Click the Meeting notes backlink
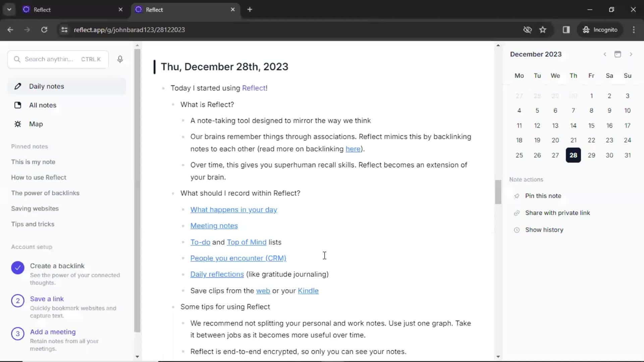Image resolution: width=644 pixels, height=362 pixels. click(x=214, y=226)
